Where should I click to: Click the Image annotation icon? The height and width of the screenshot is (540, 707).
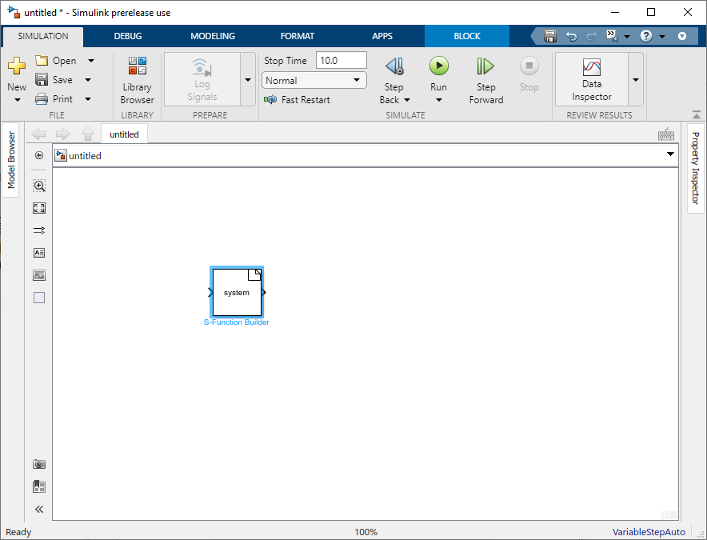pos(39,275)
